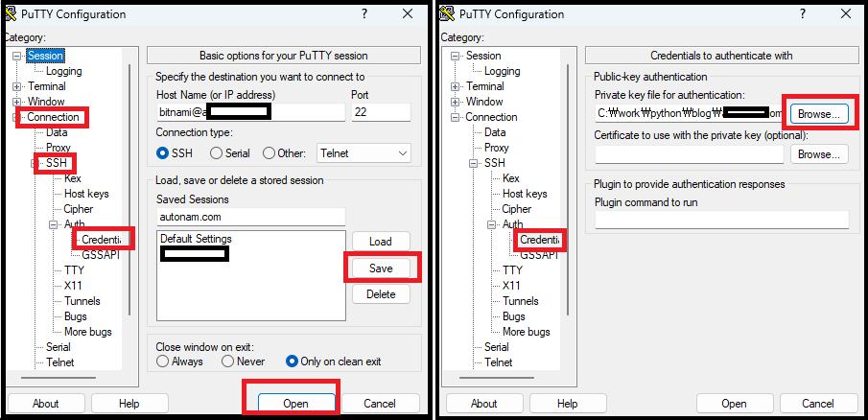The width and height of the screenshot is (868, 420).
Task: Click the private key file path field
Action: 690,113
